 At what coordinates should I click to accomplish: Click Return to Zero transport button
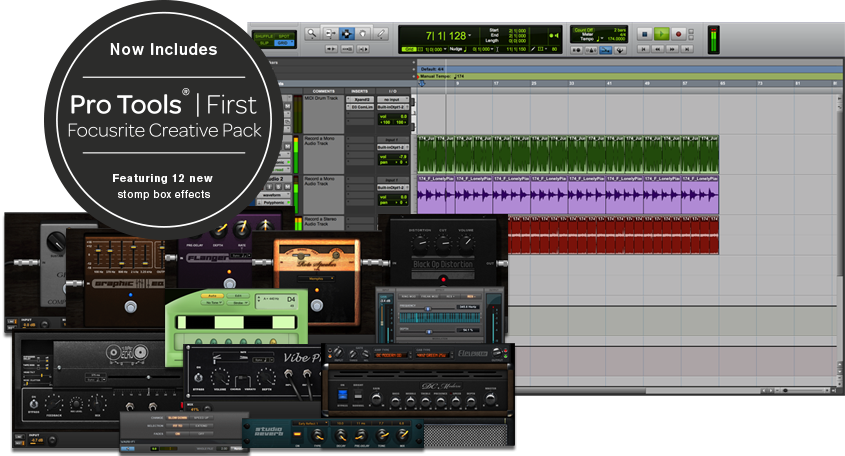coord(643,49)
